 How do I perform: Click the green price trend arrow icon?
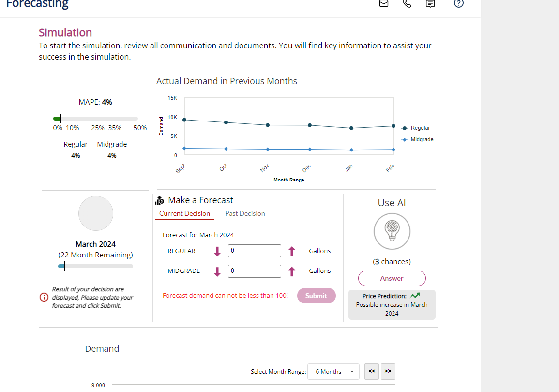pos(415,295)
